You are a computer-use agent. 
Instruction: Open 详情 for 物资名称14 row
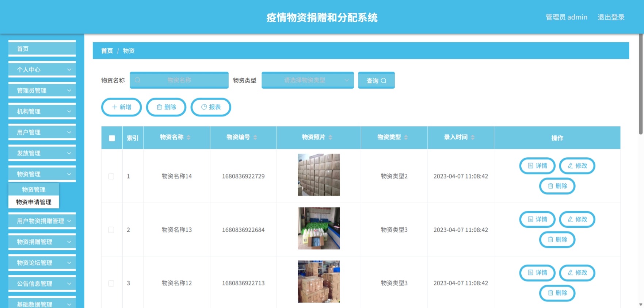(537, 166)
